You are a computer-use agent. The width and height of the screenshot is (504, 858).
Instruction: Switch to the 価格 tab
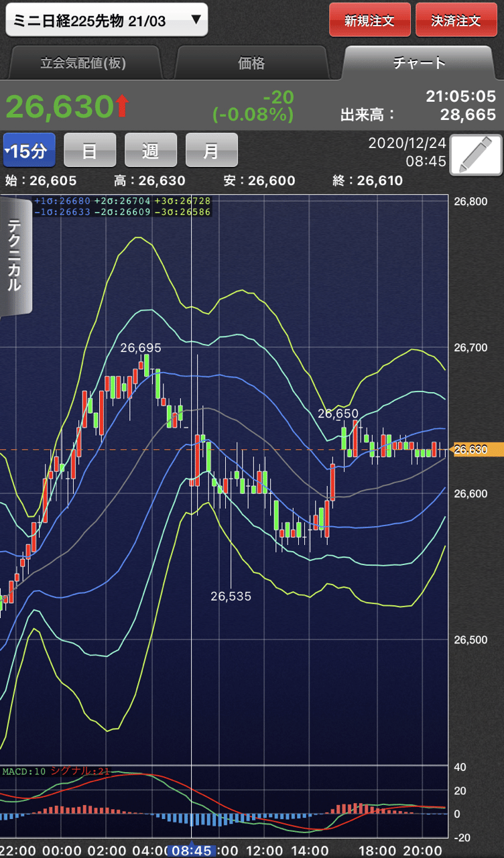251,63
